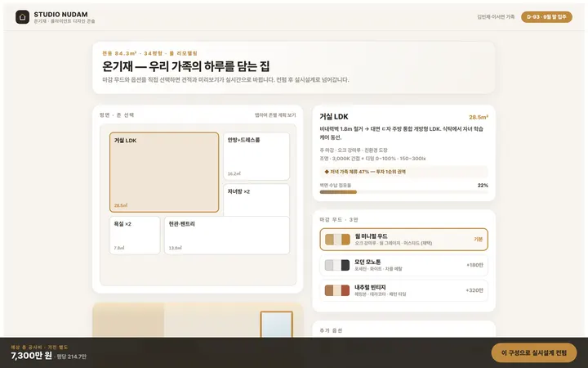Screen dimensions: 588x368
Task: Click the '기본' label on 웜 미니멀 우드
Action: [x=478, y=239]
